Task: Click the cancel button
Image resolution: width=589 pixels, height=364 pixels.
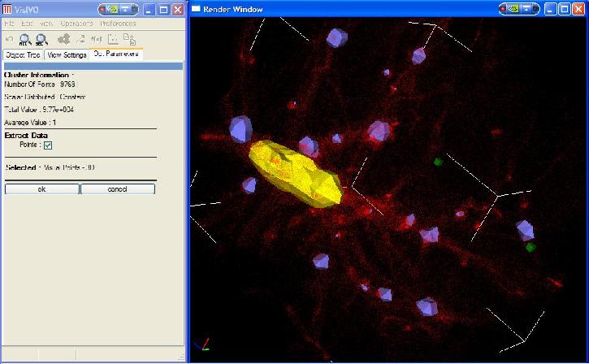Action: 118,189
